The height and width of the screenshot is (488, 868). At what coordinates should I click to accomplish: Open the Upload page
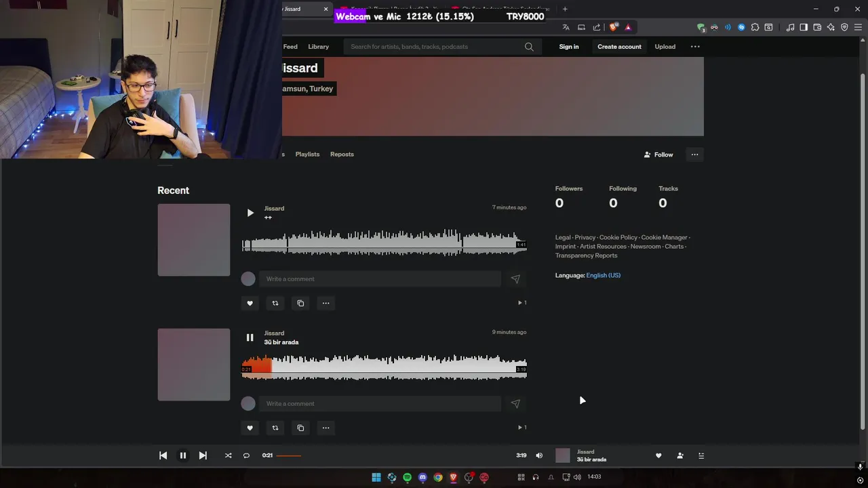click(x=665, y=47)
